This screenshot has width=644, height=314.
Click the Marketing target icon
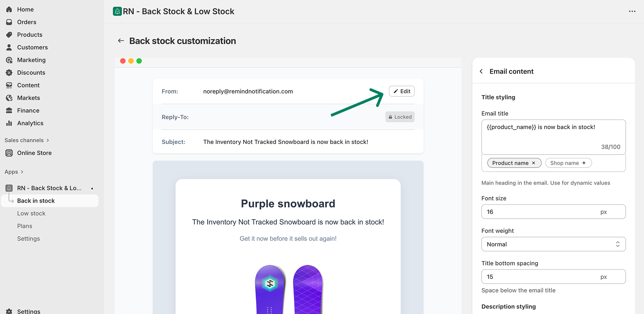pos(9,60)
